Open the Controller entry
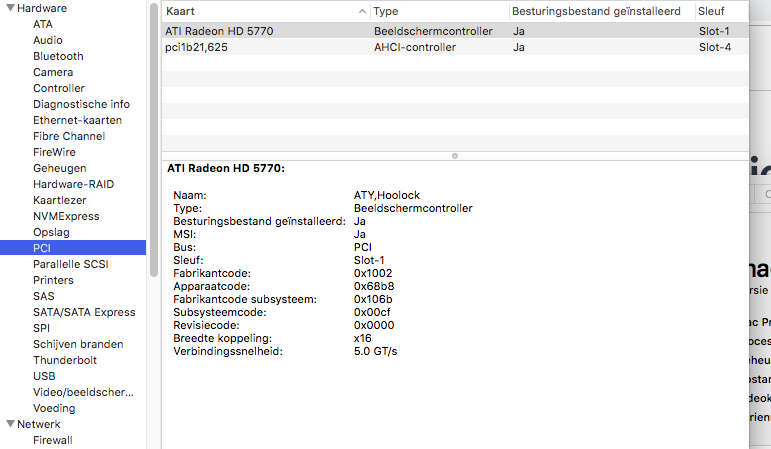Image resolution: width=771 pixels, height=449 pixels. tap(59, 88)
